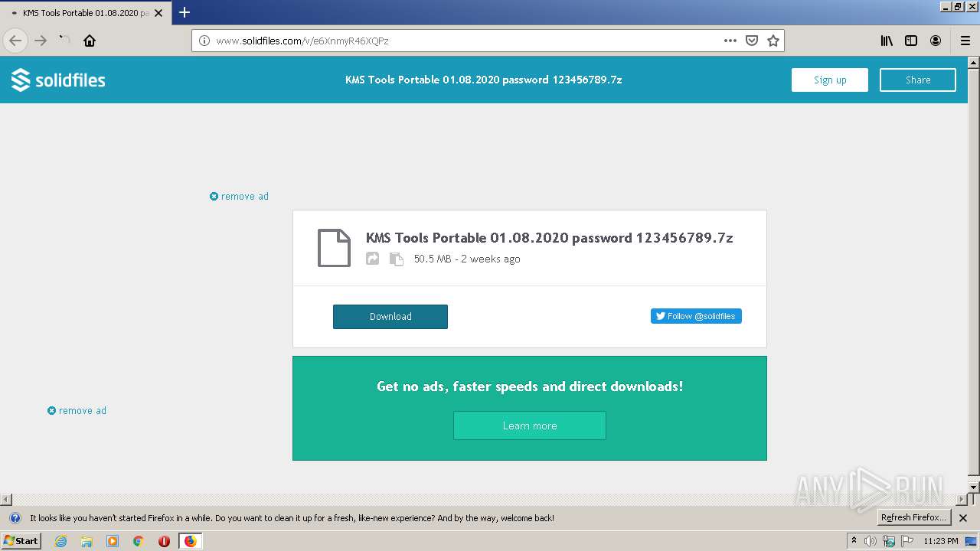Open the Library bookmarks icon

887,41
